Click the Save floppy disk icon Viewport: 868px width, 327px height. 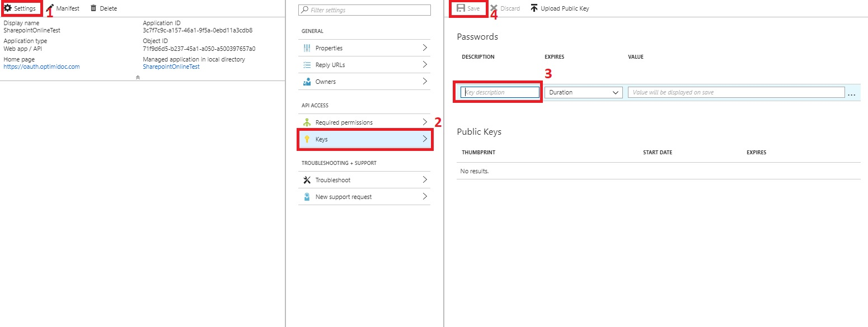pyautogui.click(x=461, y=8)
